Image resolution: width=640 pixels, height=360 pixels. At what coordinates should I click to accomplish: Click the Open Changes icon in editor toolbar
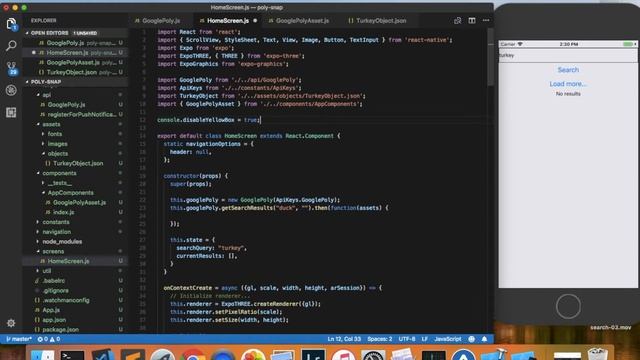tap(458, 20)
